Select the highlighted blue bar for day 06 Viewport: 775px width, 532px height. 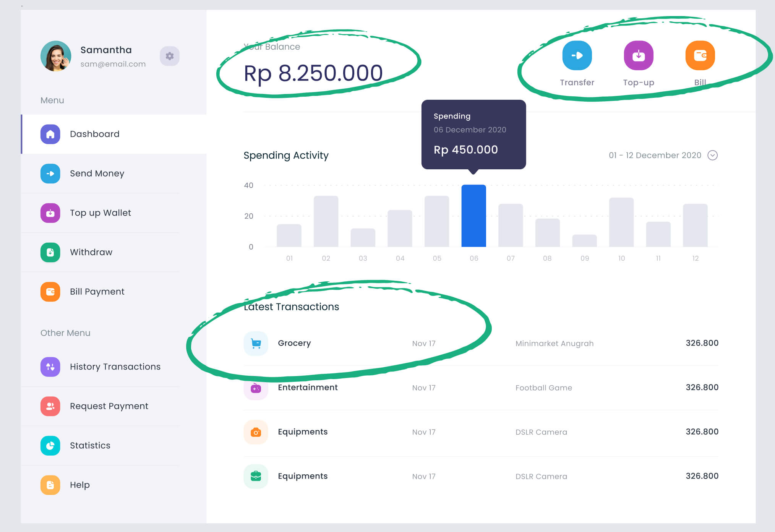click(x=473, y=216)
